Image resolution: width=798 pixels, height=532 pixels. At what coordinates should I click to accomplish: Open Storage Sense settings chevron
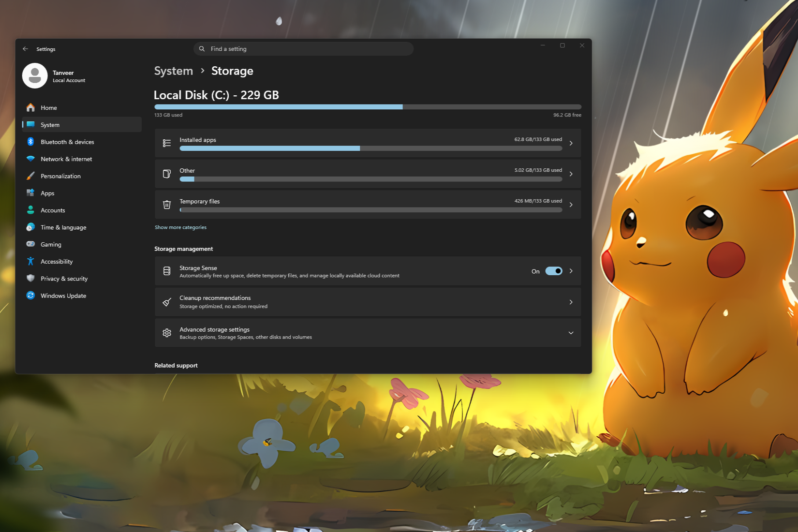(571, 271)
